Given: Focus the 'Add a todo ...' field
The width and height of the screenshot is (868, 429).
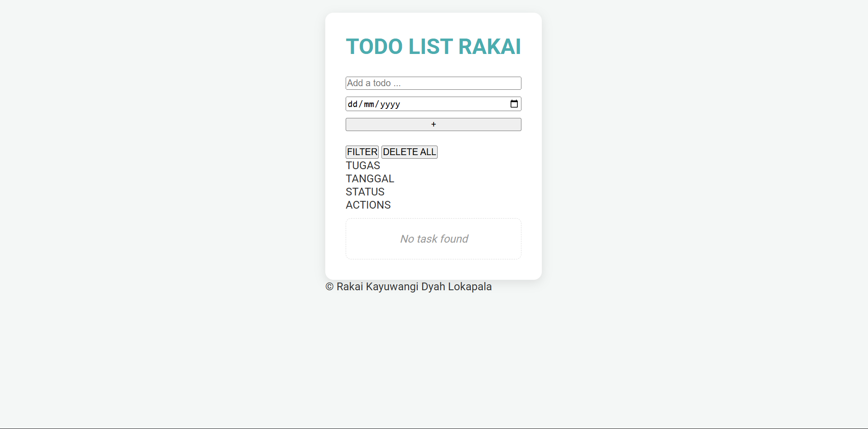Looking at the screenshot, I should coord(433,83).
